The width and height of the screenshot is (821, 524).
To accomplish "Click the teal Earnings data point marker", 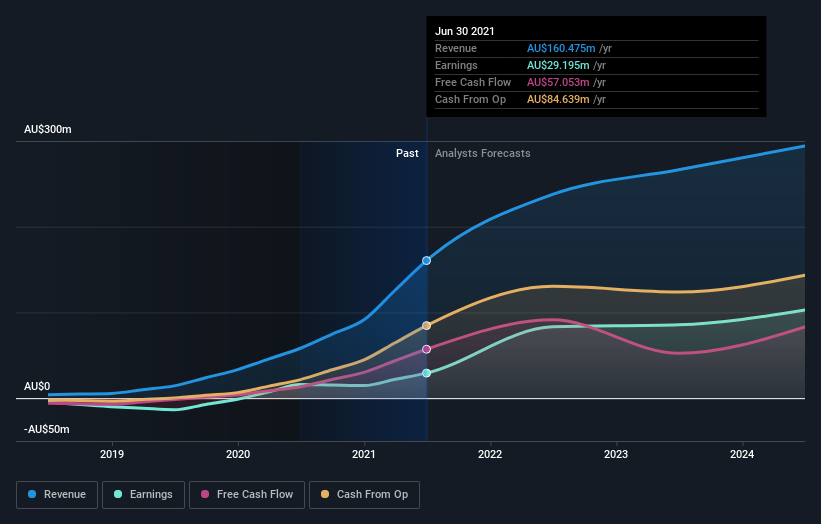I will [x=426, y=373].
